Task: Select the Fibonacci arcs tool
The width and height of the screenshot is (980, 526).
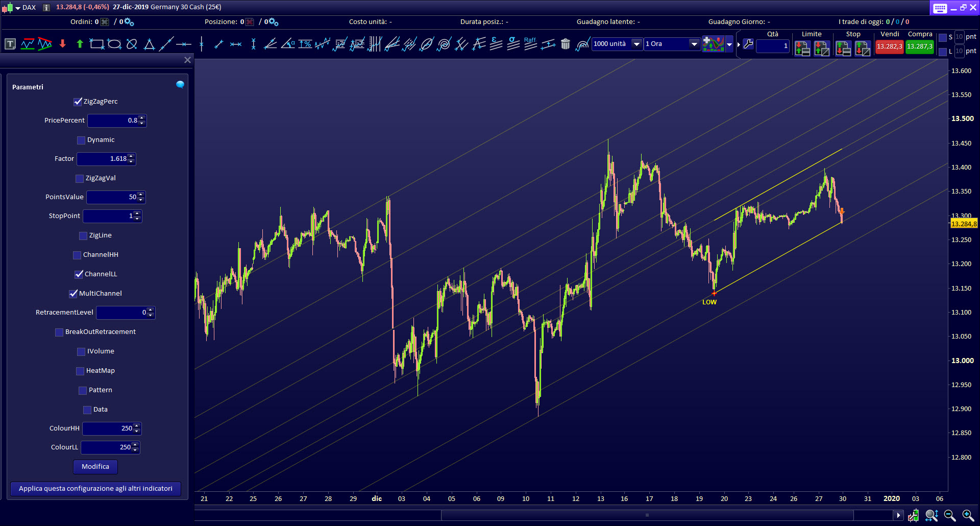Action: coord(582,44)
